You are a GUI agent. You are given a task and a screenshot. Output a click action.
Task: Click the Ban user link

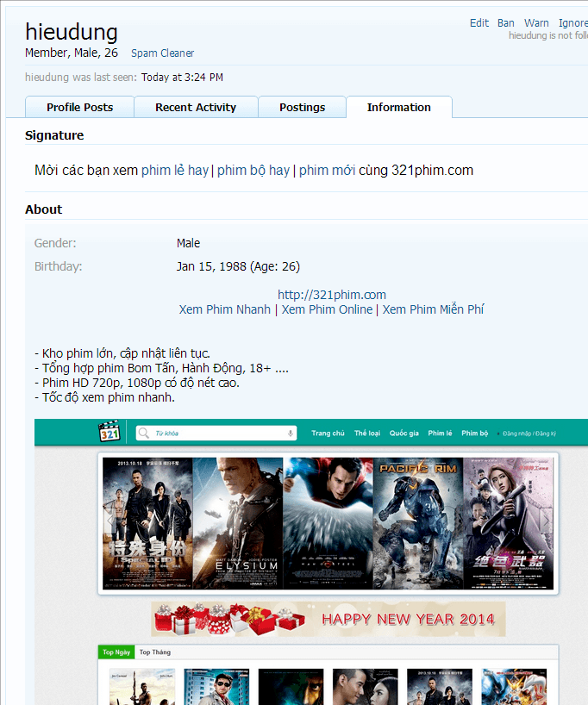pyautogui.click(x=506, y=23)
